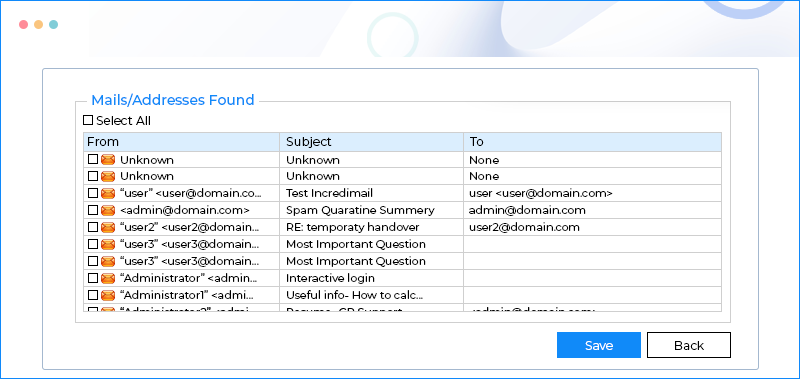Screen dimensions: 800x379
Task: Click subject RE: temporaty handover
Action: click(x=352, y=227)
